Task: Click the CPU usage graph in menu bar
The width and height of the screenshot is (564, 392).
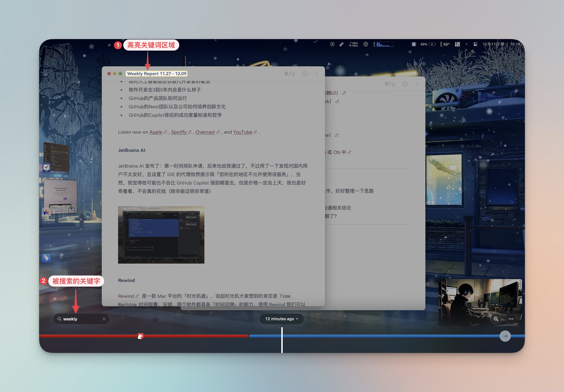Action: pyautogui.click(x=384, y=44)
